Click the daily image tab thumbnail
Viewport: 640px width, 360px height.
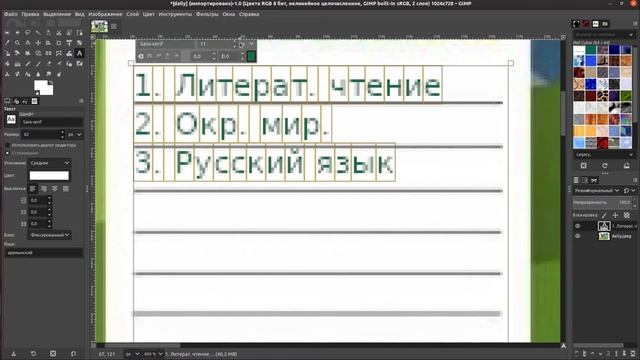point(99,26)
